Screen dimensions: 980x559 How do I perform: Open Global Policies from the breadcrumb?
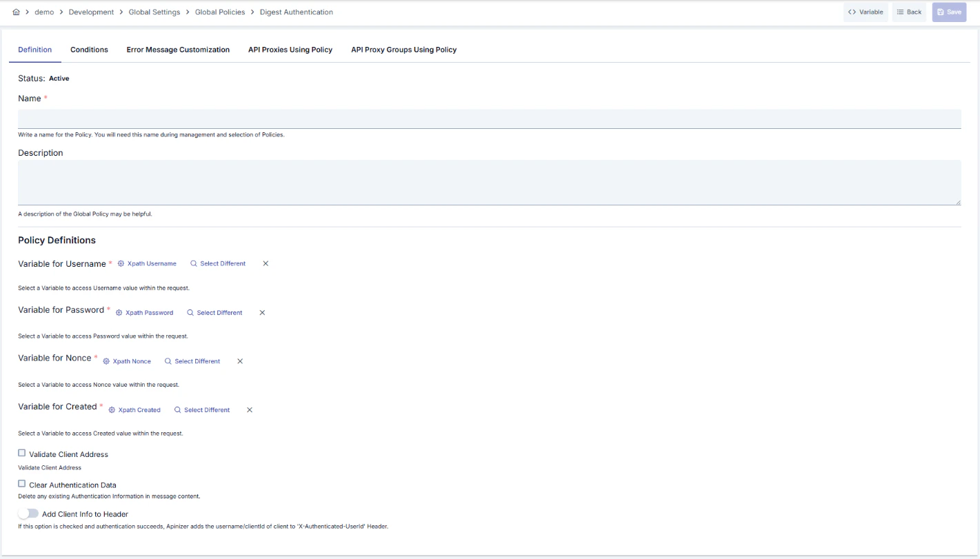(x=220, y=12)
